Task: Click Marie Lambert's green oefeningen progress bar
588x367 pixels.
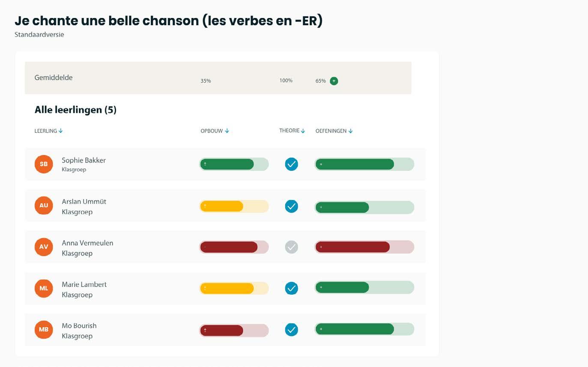Action: [364, 287]
